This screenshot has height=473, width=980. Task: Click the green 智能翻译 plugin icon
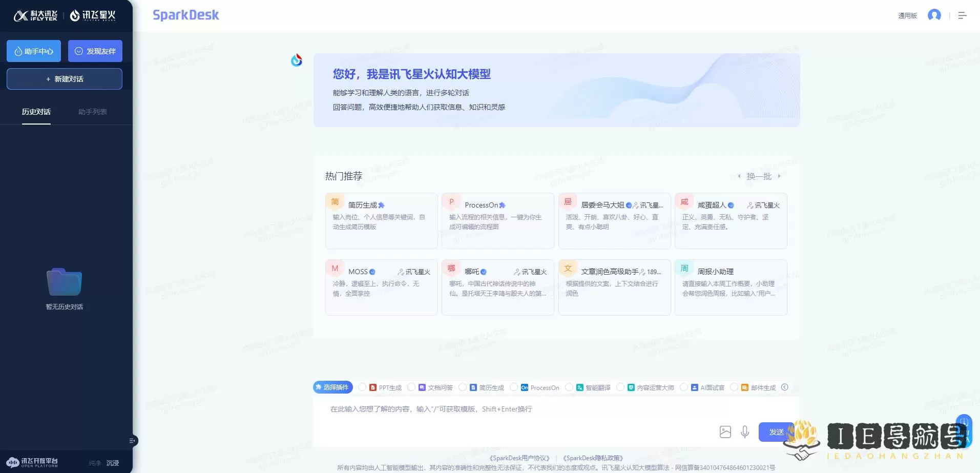[x=580, y=387]
